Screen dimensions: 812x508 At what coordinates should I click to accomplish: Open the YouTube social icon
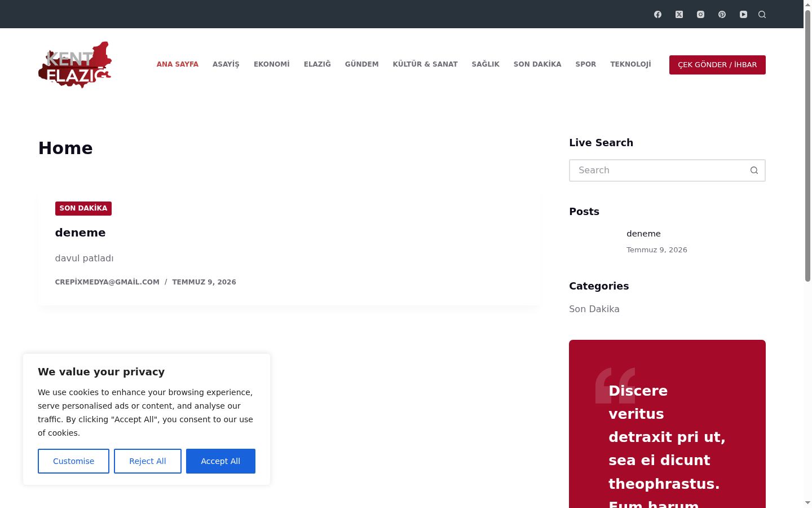743,15
